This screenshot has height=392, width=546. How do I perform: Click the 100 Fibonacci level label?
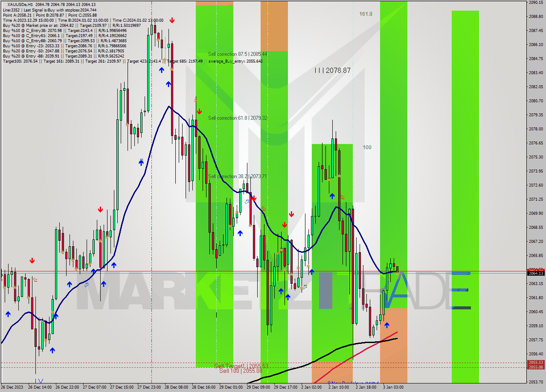click(x=367, y=147)
